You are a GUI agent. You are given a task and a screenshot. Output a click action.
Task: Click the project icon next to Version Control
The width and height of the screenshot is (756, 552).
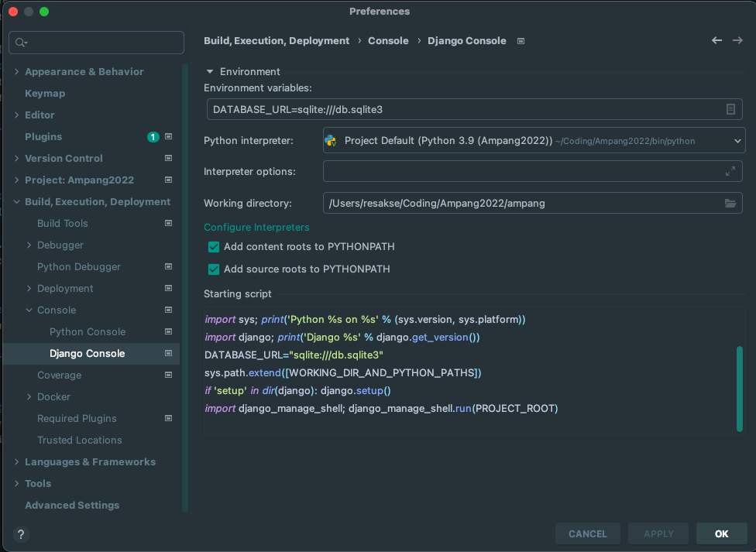click(168, 158)
